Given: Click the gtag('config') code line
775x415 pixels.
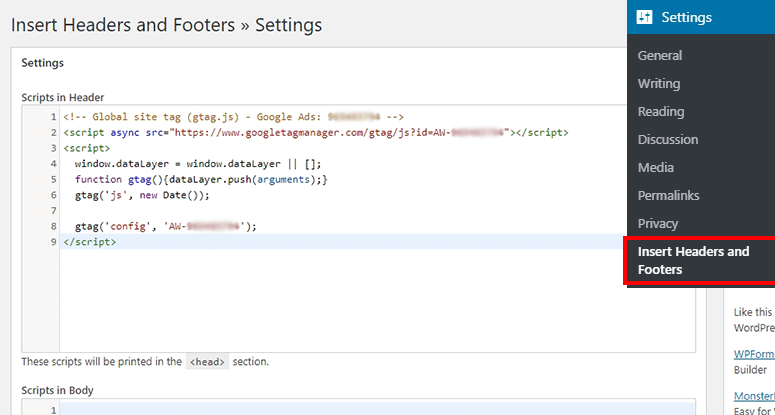Looking at the screenshot, I should coord(166,226).
